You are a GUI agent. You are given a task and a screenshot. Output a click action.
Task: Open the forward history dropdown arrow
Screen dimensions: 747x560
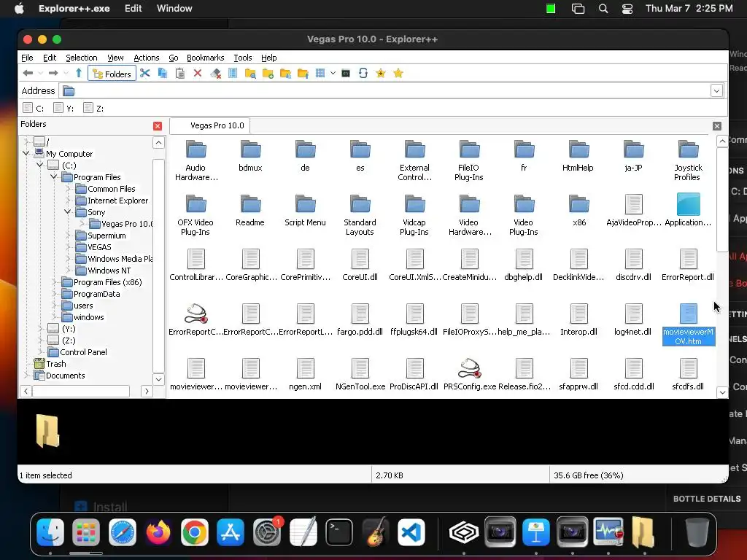[x=66, y=74]
